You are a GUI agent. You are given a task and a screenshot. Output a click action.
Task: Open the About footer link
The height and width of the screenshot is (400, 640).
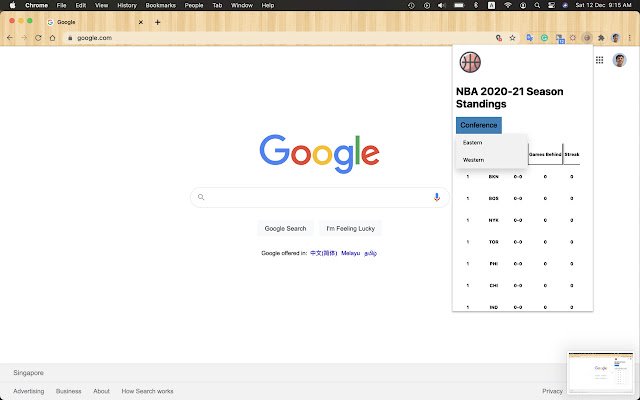click(x=101, y=391)
